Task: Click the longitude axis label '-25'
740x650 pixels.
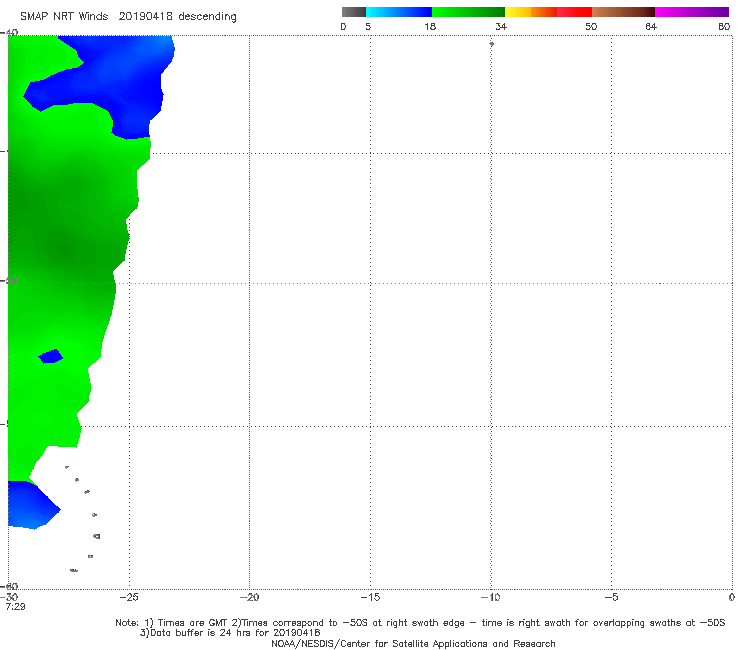Action: [x=129, y=597]
